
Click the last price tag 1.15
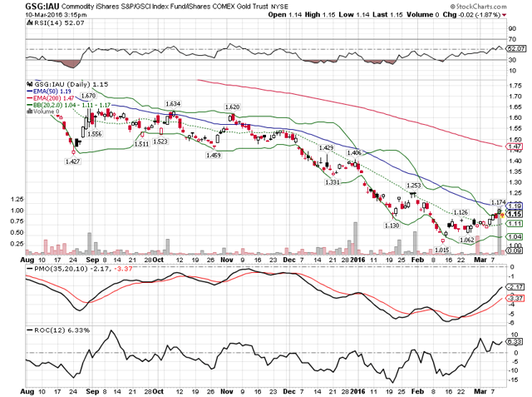coord(515,214)
